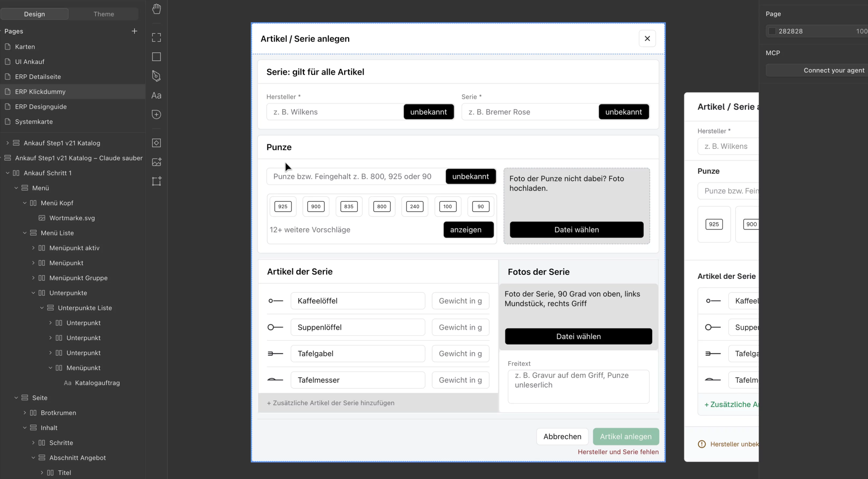The width and height of the screenshot is (868, 479).
Task: Click the AI image generate tool icon
Action: (x=156, y=162)
